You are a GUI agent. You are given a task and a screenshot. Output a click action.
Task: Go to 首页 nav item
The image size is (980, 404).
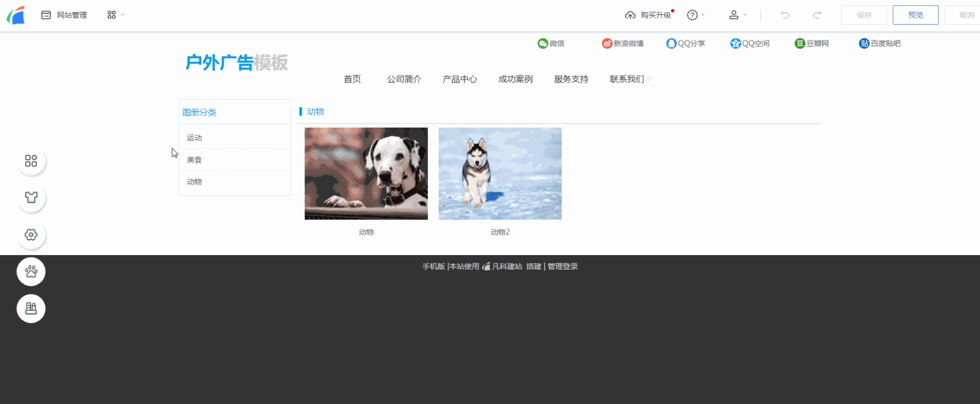[352, 79]
